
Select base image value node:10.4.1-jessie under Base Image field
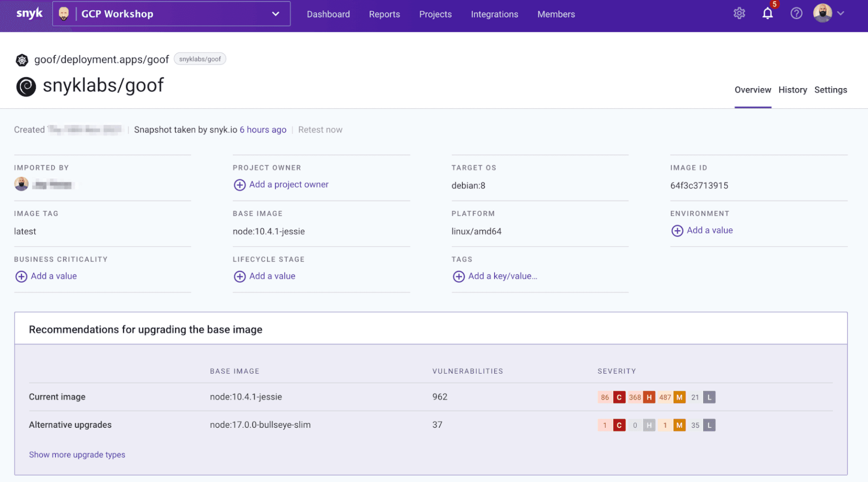click(269, 231)
